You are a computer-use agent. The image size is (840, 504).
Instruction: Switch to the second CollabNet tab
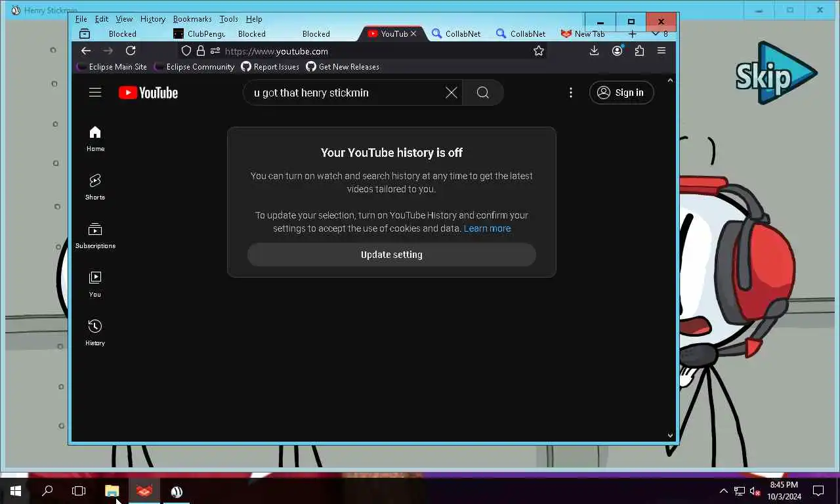[x=522, y=33]
